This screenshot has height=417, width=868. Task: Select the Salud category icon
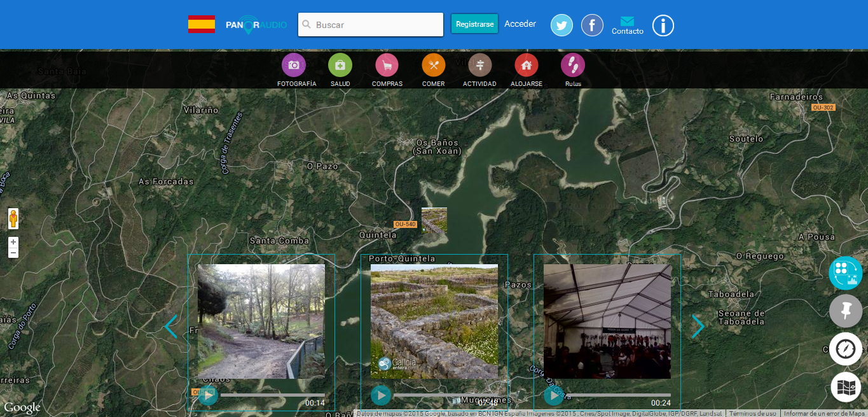pos(340,65)
